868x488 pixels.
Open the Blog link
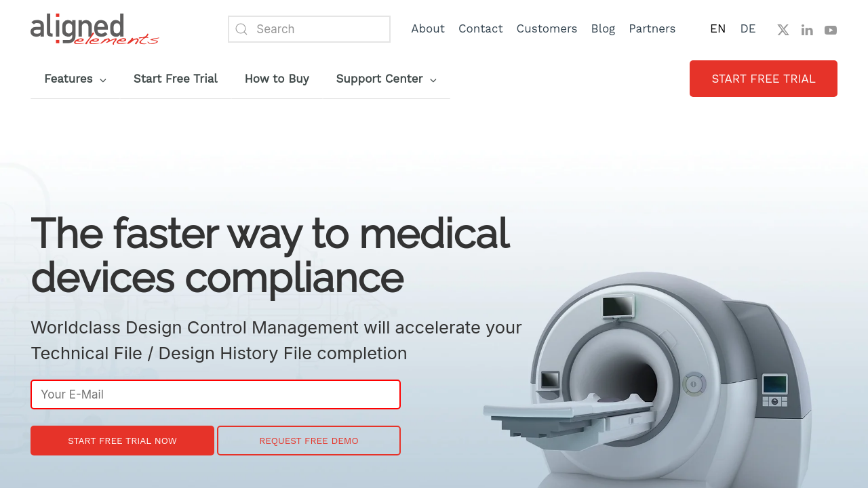pos(603,28)
